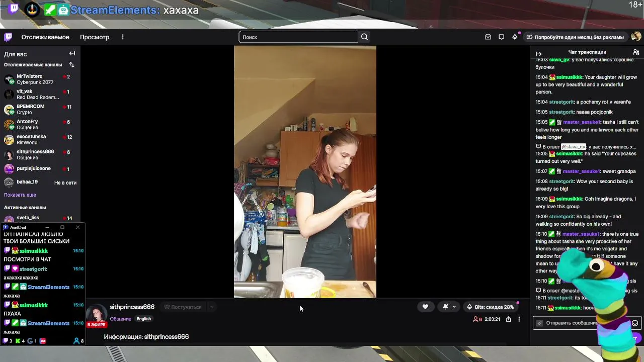Viewport: 644px width, 362px height.
Task: Click ПОСМОТРИ В ЧАТ message in AxelChat
Action: pos(27,259)
